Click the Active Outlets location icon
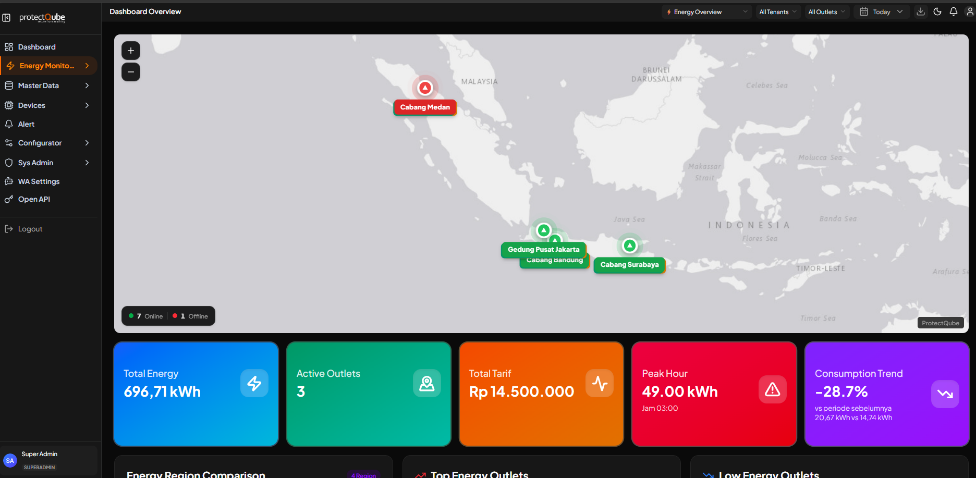The width and height of the screenshot is (976, 478). tap(426, 383)
